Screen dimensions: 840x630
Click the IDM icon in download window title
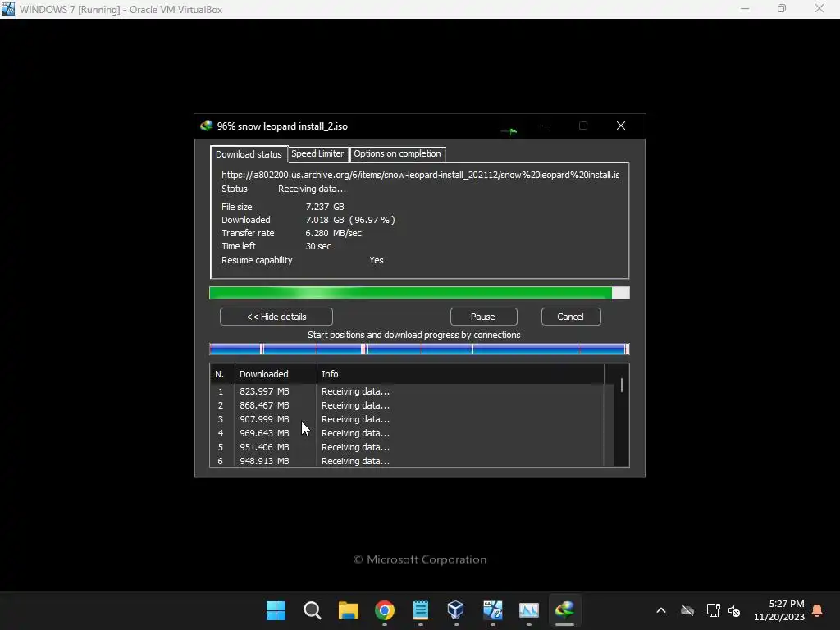(206, 126)
